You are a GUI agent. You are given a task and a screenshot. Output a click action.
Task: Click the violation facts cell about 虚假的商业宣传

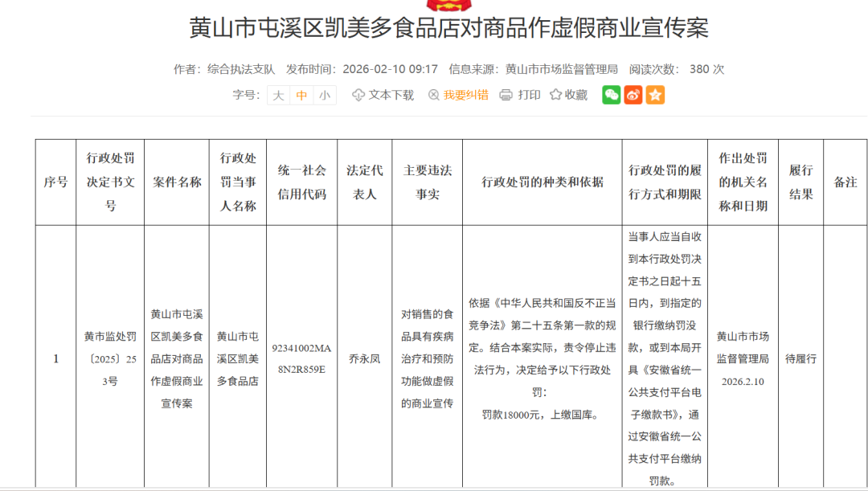[428, 358]
